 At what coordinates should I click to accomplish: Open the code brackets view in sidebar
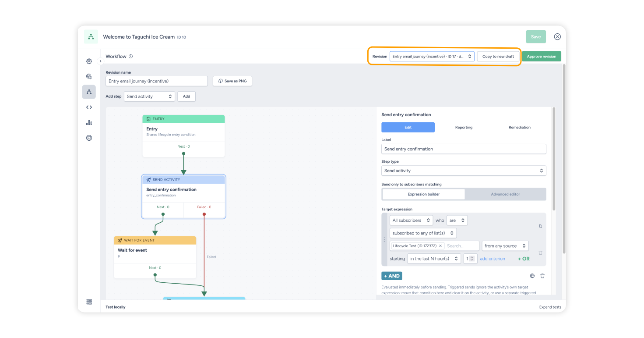pyautogui.click(x=89, y=107)
